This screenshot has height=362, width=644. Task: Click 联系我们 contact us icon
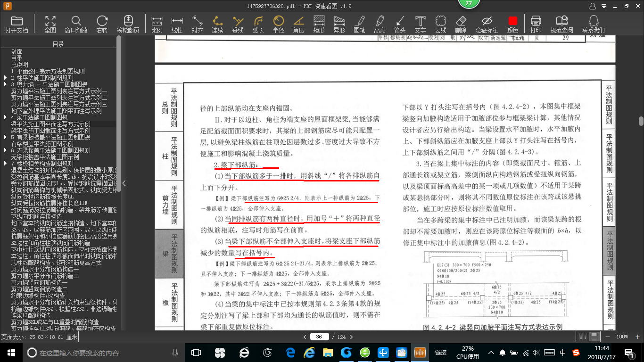(x=594, y=24)
